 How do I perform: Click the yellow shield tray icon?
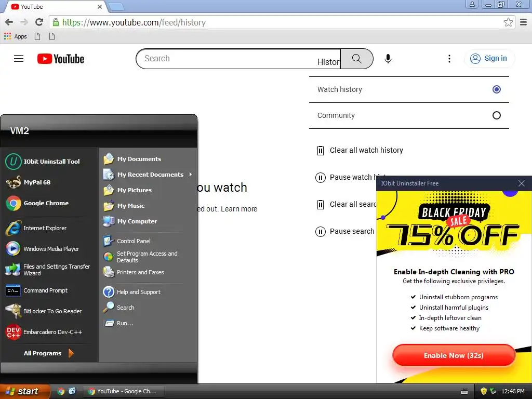click(x=484, y=391)
